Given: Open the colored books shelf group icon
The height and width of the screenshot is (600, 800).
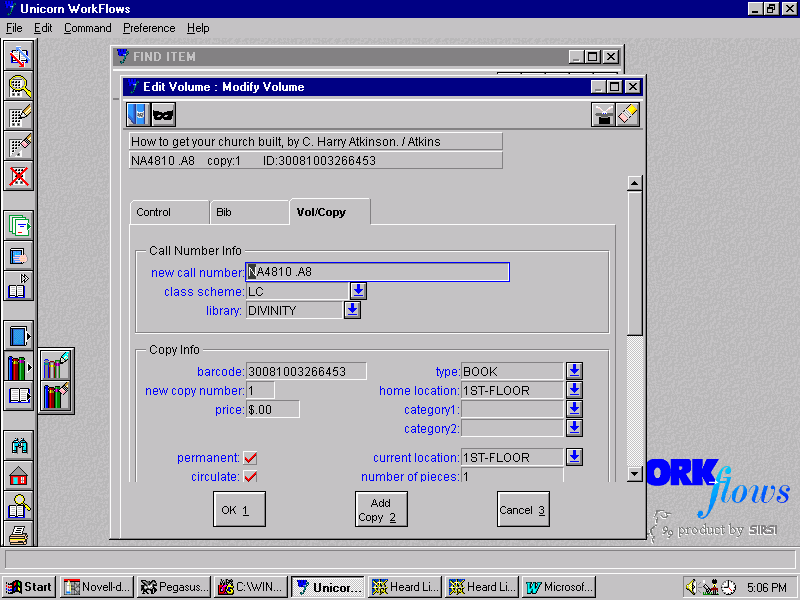Looking at the screenshot, I should click(19, 367).
